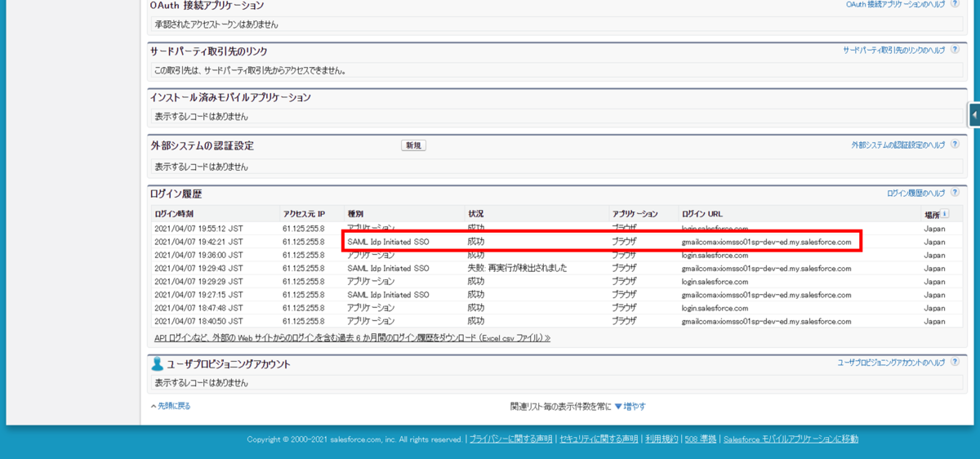The image size is (980, 459).
Task: Click 承認されたアクセストークンはありません message
Action: [215, 24]
